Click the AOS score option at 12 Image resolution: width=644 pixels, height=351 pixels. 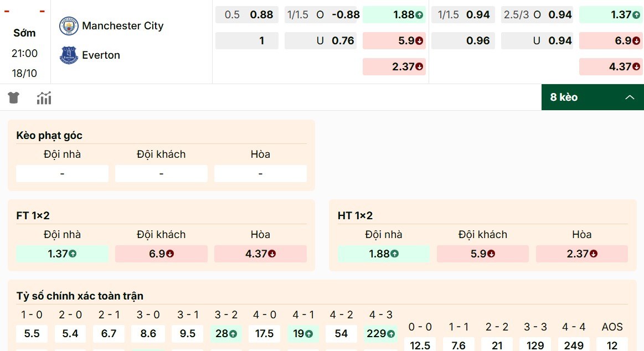612,343
